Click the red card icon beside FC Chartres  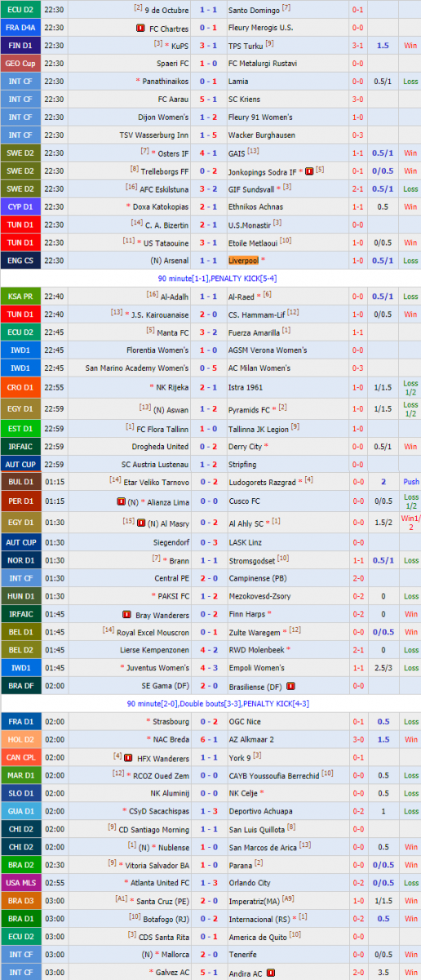pyautogui.click(x=141, y=28)
